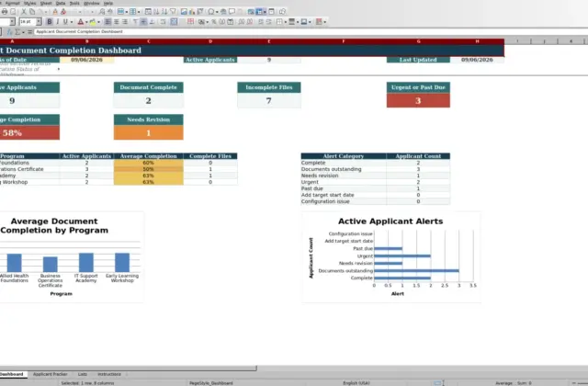Cut selection with the scissors icon

pyautogui.click(x=24, y=12)
